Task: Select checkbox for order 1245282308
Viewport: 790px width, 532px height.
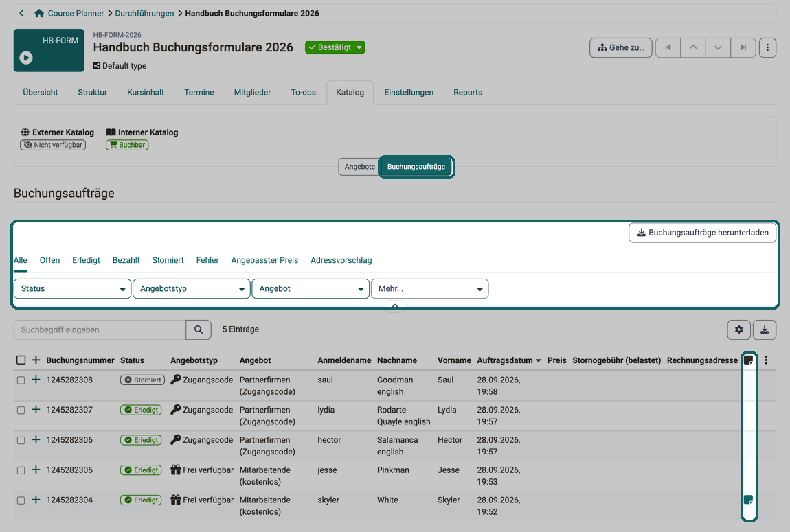Action: 21,380
